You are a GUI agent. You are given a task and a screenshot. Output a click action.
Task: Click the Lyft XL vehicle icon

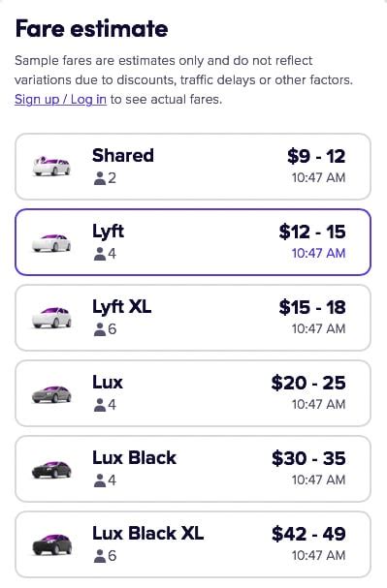click(x=51, y=318)
